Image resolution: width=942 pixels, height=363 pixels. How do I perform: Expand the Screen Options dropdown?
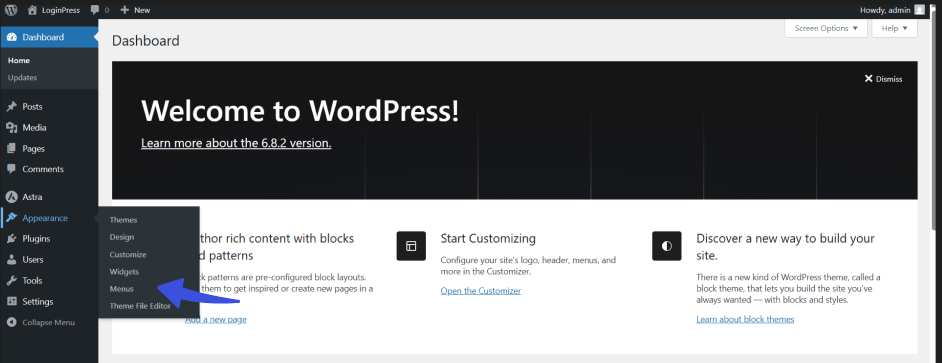tap(826, 28)
